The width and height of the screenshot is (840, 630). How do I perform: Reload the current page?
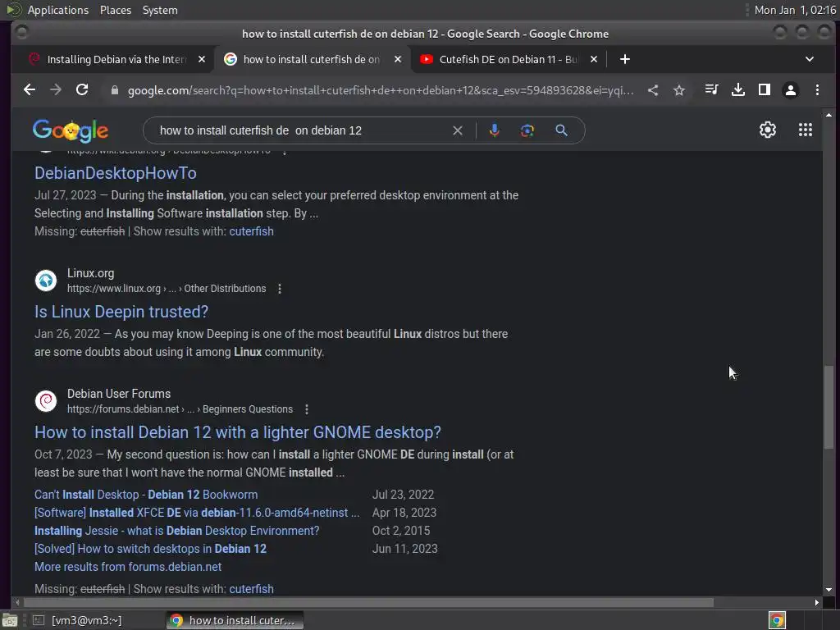pyautogui.click(x=82, y=90)
